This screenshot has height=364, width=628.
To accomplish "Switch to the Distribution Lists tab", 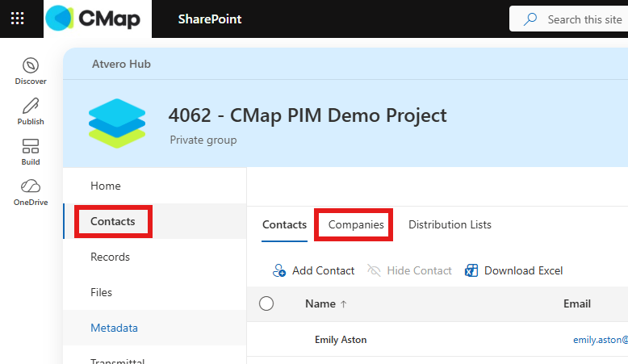I will tap(450, 224).
